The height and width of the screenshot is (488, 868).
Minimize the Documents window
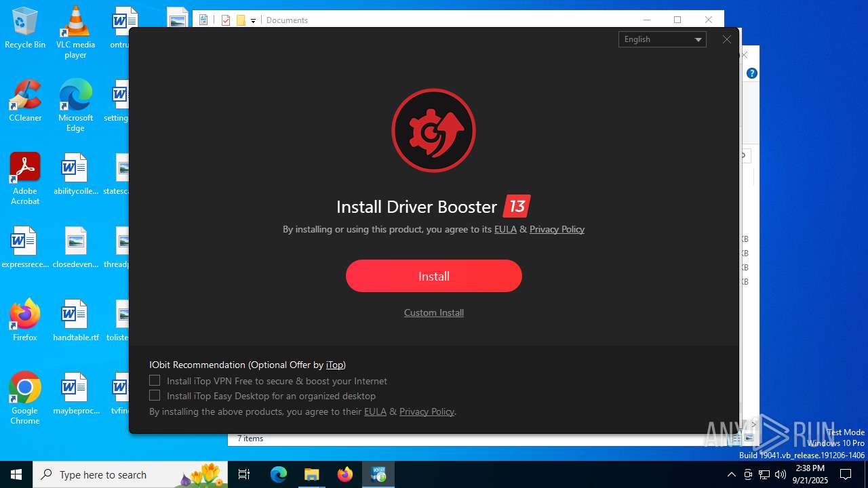point(646,20)
